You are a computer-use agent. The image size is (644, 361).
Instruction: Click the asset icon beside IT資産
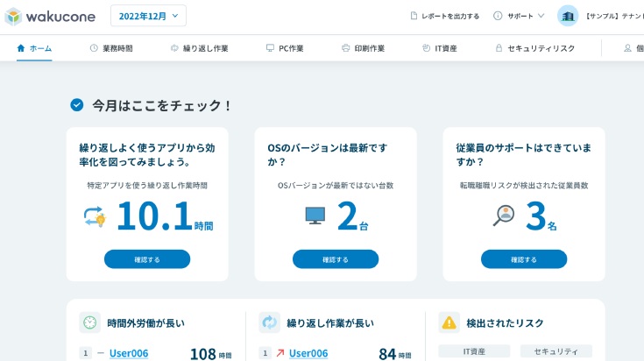426,48
